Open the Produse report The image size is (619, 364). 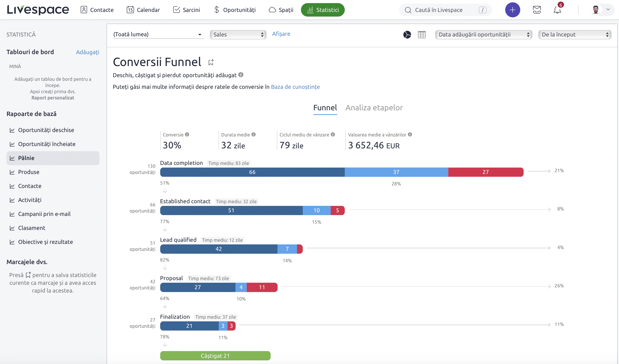click(53, 172)
